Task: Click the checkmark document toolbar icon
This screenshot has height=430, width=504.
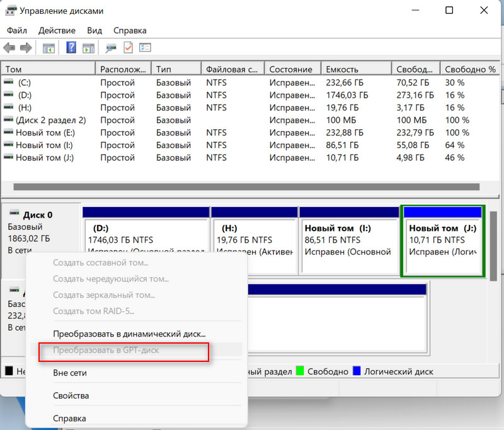Action: pos(128,48)
